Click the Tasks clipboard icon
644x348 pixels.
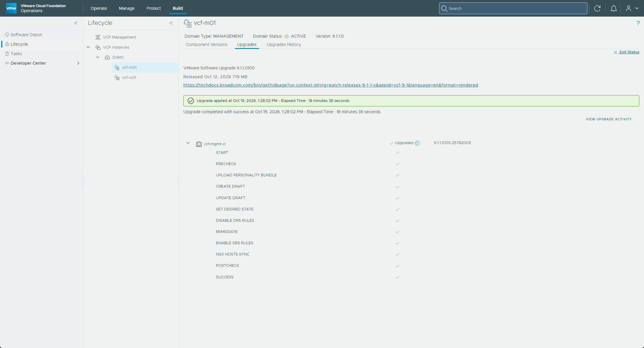point(7,54)
